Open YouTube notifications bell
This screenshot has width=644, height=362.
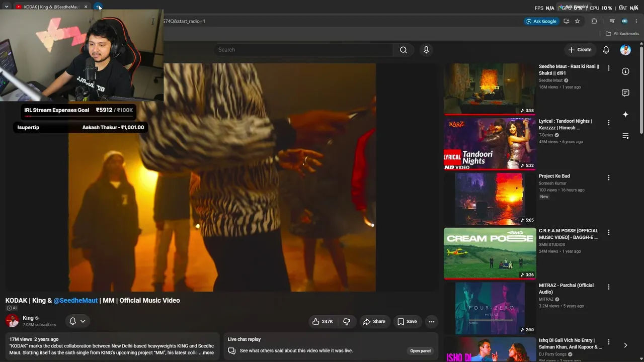[606, 50]
